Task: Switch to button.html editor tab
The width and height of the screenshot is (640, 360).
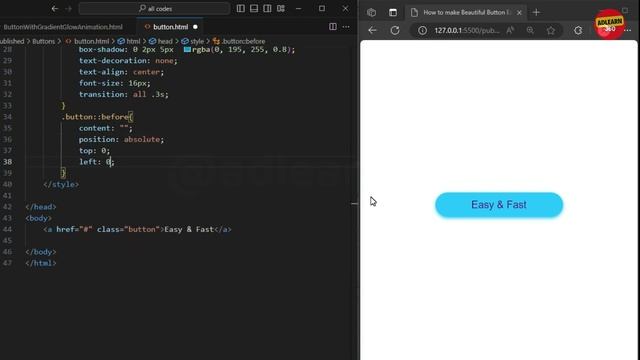Action: coord(170,27)
